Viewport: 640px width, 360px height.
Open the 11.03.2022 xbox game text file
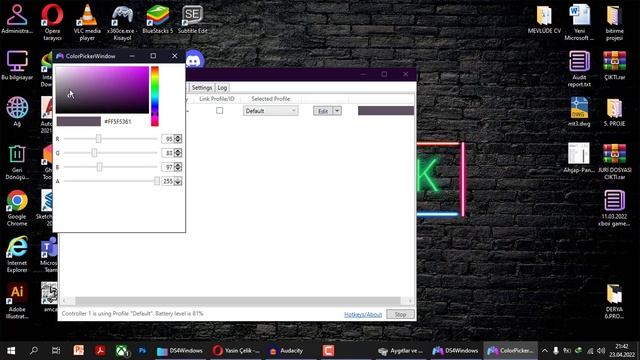click(x=614, y=208)
